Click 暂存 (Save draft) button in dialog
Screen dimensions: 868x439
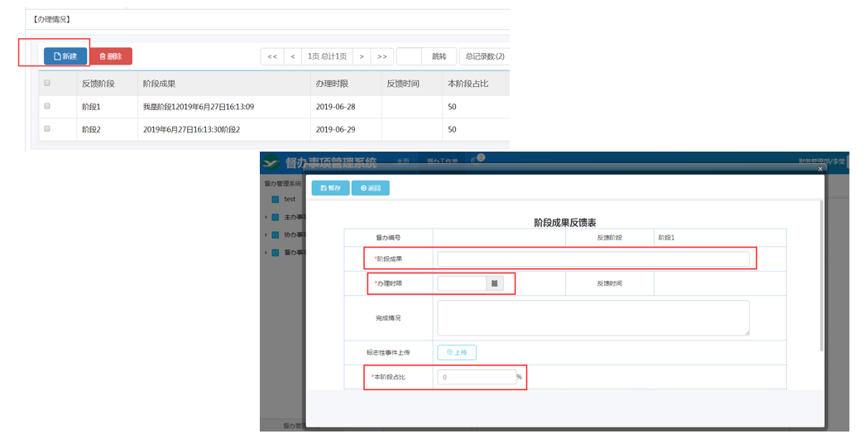pos(330,188)
